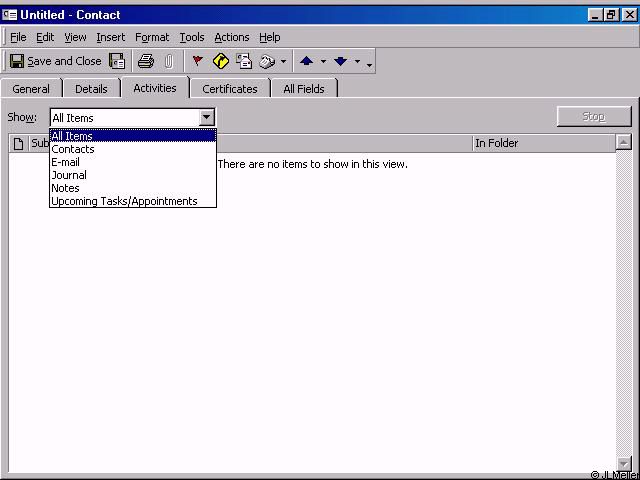Click New Message to Contact icon

click(x=244, y=61)
